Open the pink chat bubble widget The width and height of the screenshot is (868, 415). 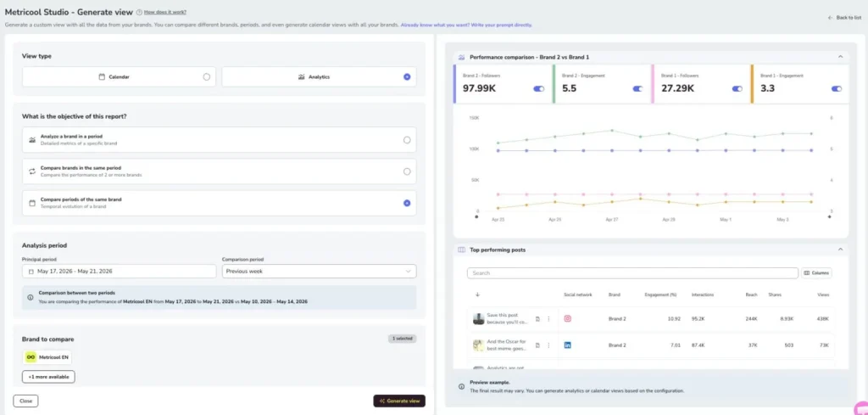click(x=861, y=407)
